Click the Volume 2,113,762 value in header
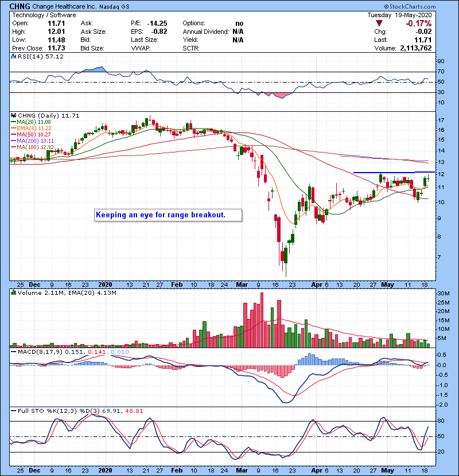The width and height of the screenshot is (459, 476). coord(416,48)
